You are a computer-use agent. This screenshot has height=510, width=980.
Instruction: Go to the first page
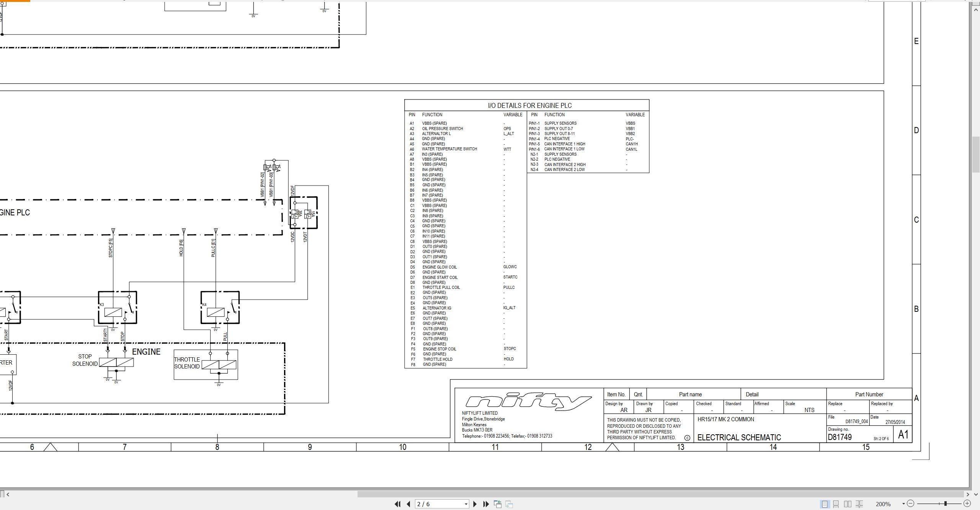397,504
